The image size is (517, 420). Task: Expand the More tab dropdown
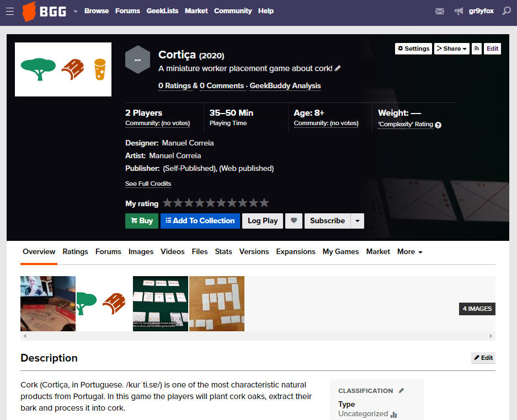pyautogui.click(x=410, y=252)
